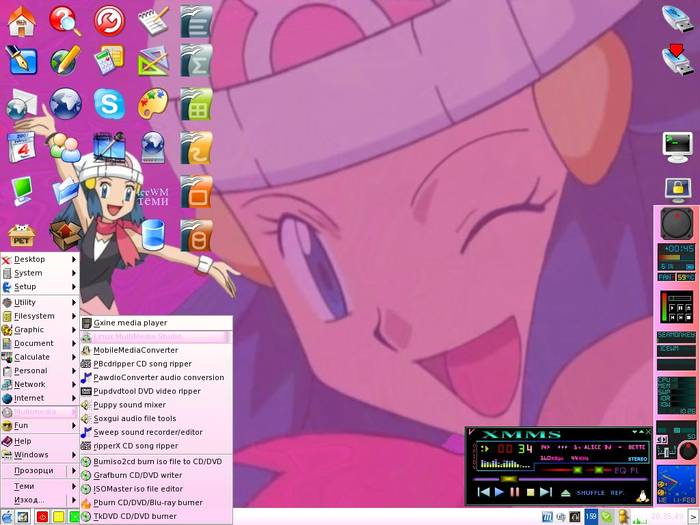The width and height of the screenshot is (700, 525).
Task: Open the PET package box icon
Action: 21,235
